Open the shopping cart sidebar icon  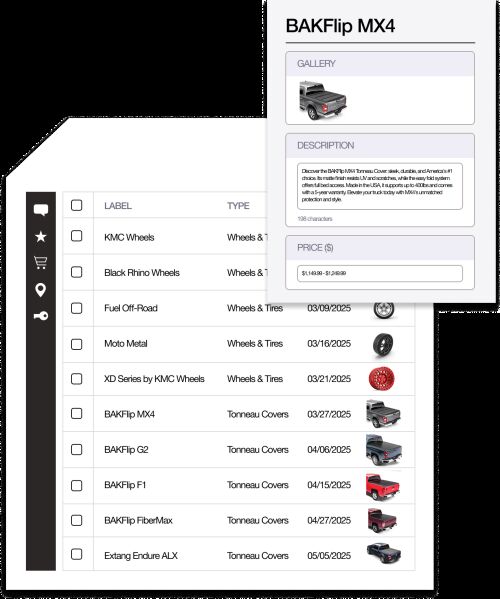[41, 263]
